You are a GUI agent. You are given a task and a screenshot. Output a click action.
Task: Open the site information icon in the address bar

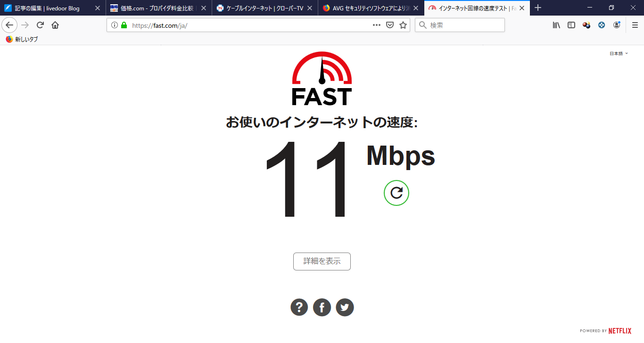[115, 25]
